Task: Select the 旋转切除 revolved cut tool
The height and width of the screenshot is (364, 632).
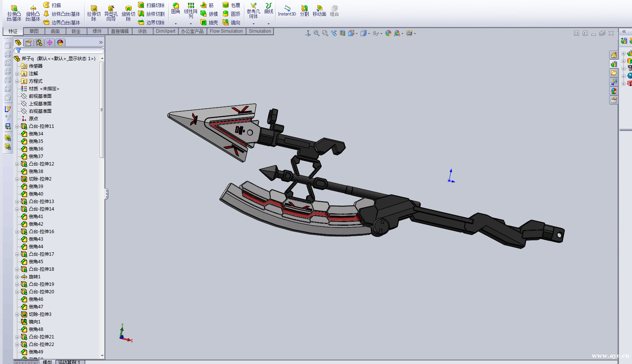Action: 128,13
